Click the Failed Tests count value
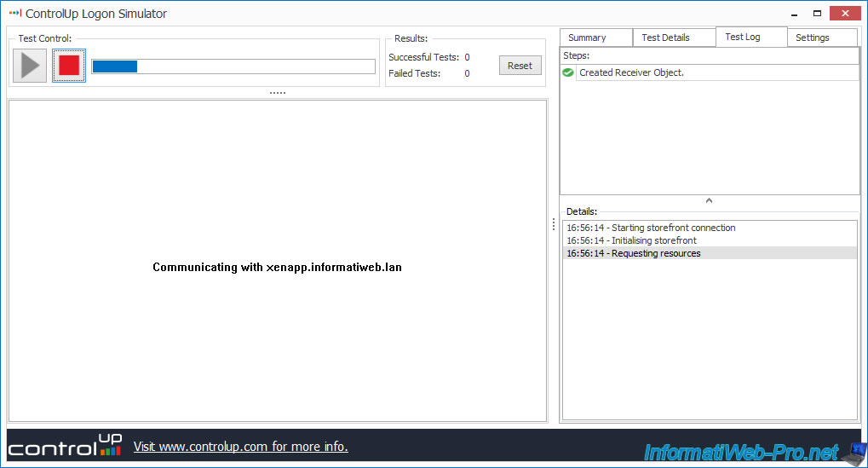This screenshot has height=468, width=868. point(467,73)
